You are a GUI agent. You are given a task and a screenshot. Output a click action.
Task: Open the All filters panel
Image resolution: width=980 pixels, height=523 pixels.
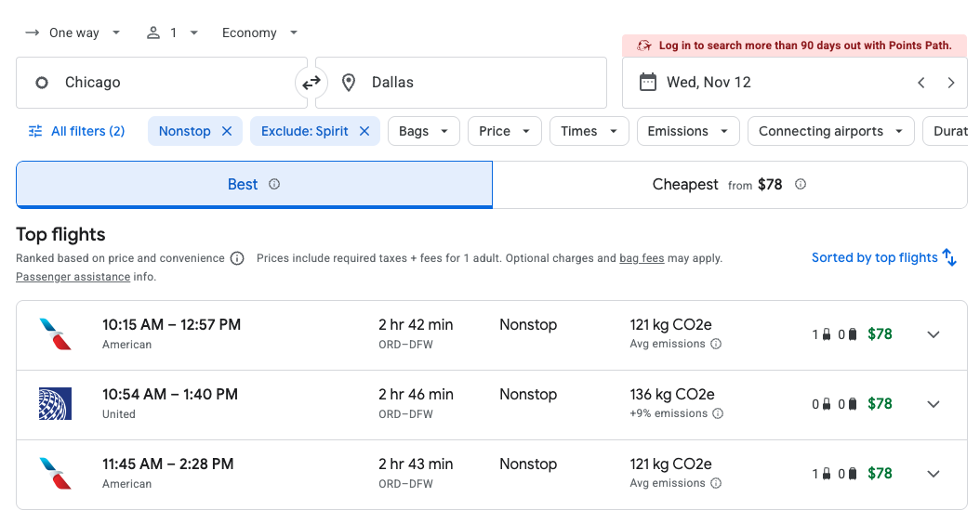point(77,131)
